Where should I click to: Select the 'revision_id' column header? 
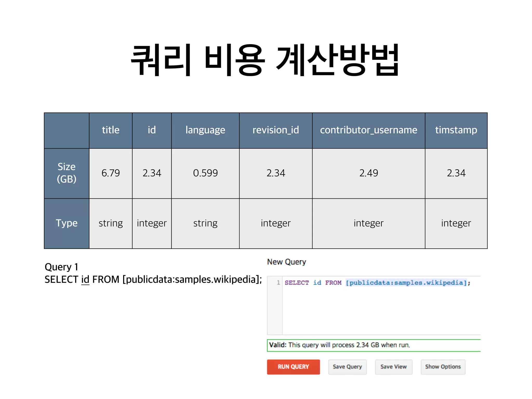(x=276, y=130)
